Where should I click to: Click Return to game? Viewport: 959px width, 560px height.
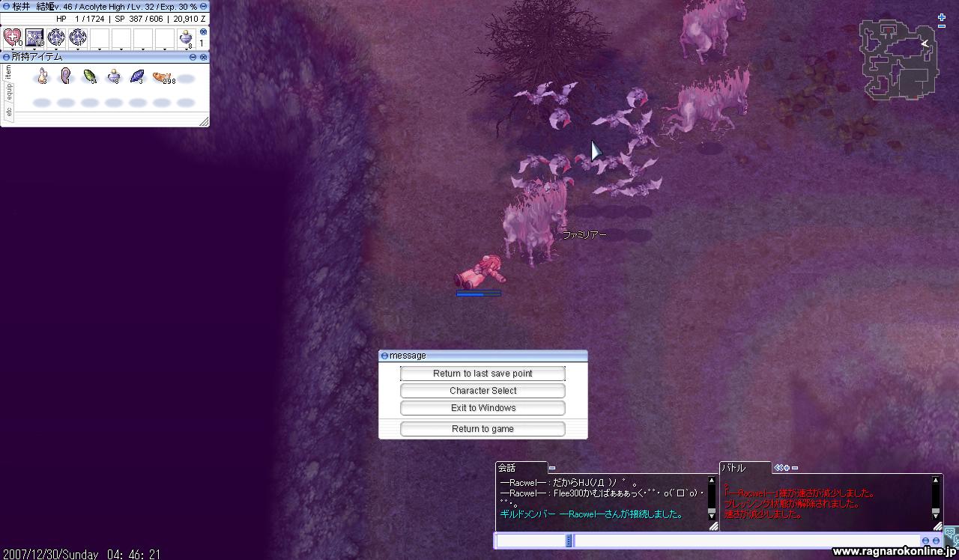[x=482, y=429]
